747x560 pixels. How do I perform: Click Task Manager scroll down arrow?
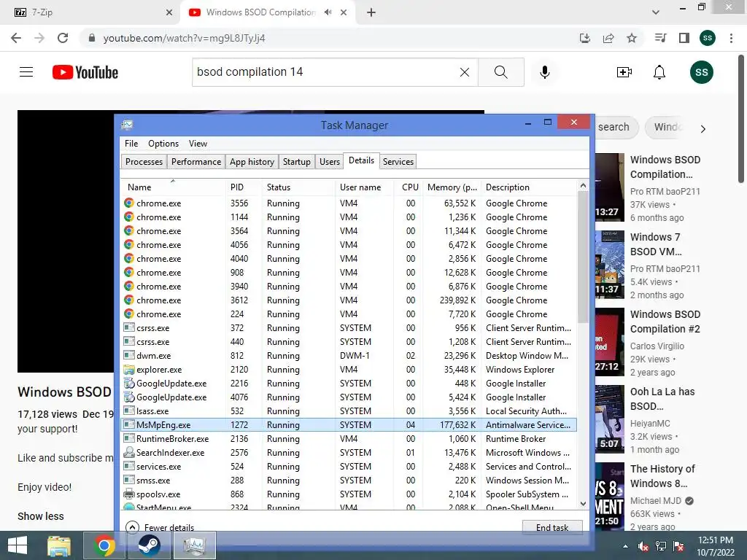pos(583,503)
